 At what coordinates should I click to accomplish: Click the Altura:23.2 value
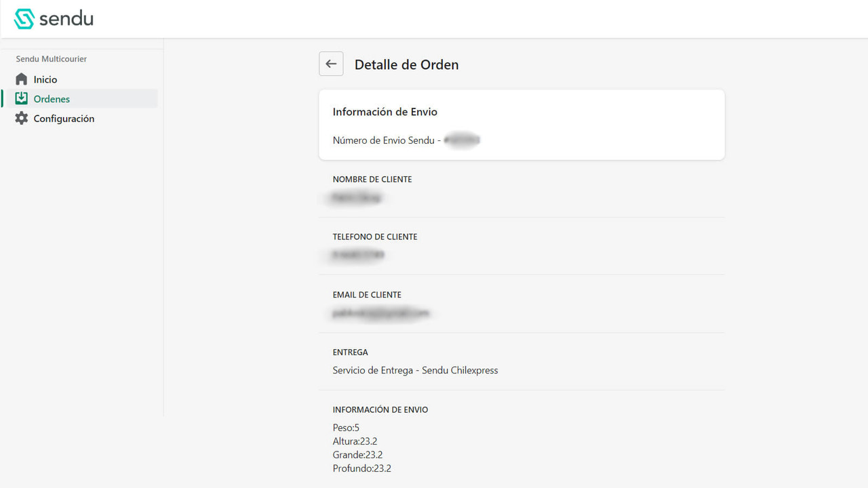click(x=355, y=441)
